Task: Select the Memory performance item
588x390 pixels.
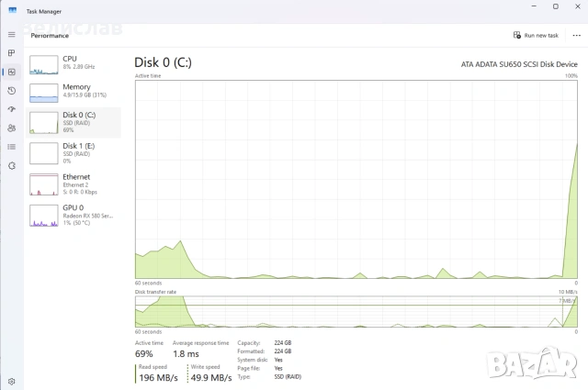Action: [73, 93]
